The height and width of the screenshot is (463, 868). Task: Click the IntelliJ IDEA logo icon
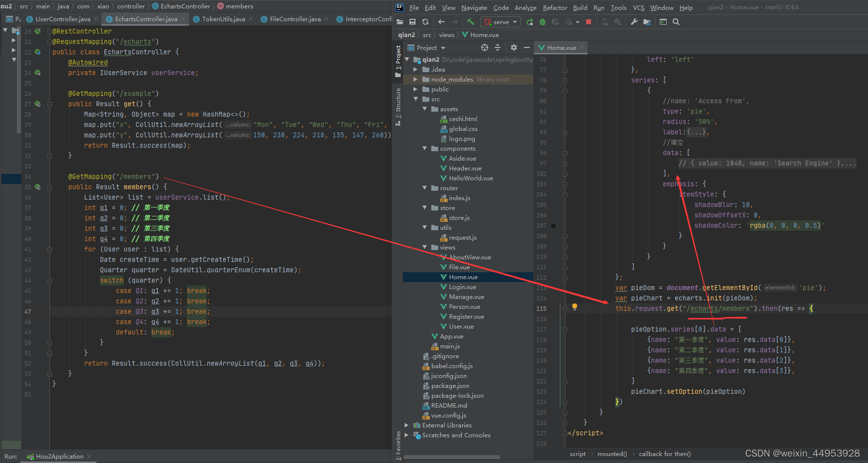pyautogui.click(x=400, y=7)
